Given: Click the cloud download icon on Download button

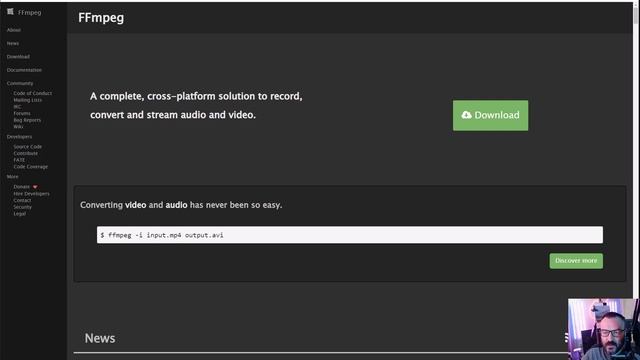Looking at the screenshot, I should [x=467, y=115].
